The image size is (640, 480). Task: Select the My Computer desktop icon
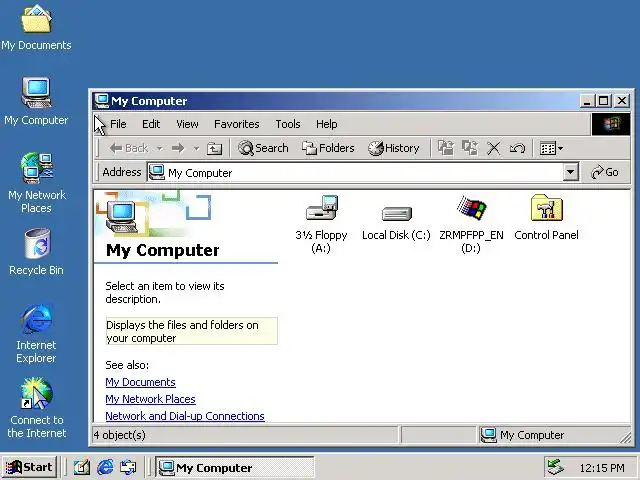36,102
